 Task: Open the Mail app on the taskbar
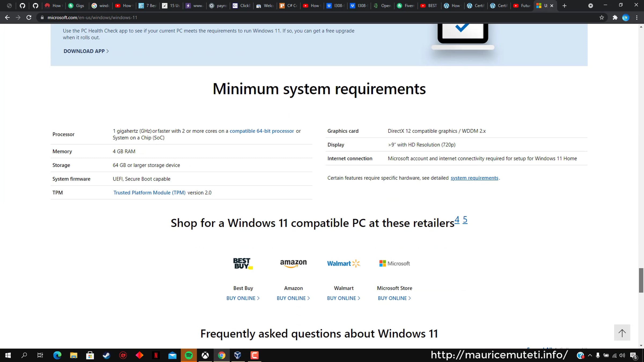point(172,355)
